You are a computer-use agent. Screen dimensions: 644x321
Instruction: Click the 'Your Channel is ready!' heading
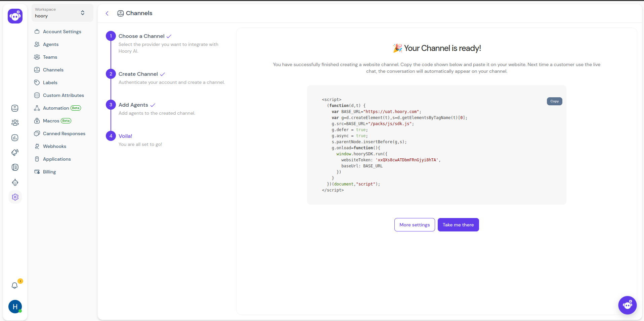tap(437, 48)
